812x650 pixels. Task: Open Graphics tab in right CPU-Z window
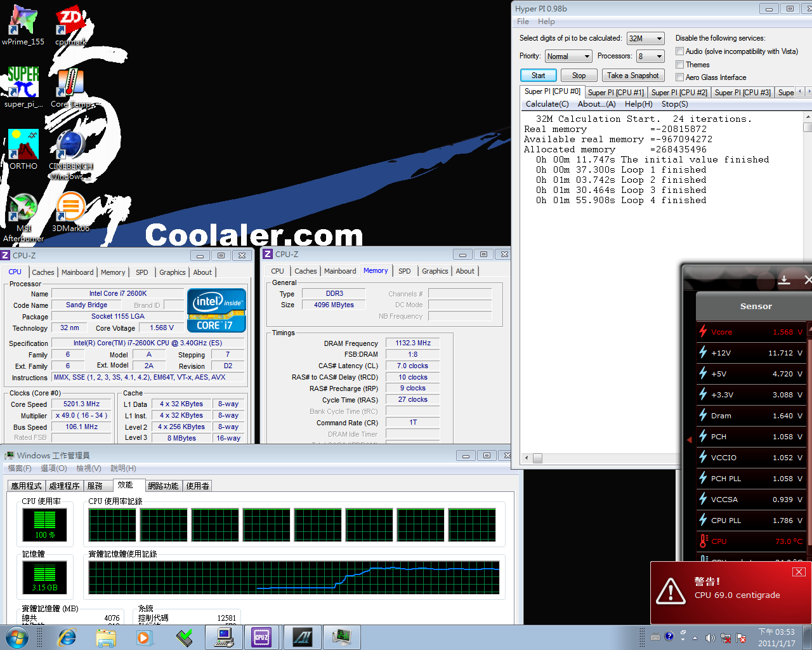pos(435,271)
